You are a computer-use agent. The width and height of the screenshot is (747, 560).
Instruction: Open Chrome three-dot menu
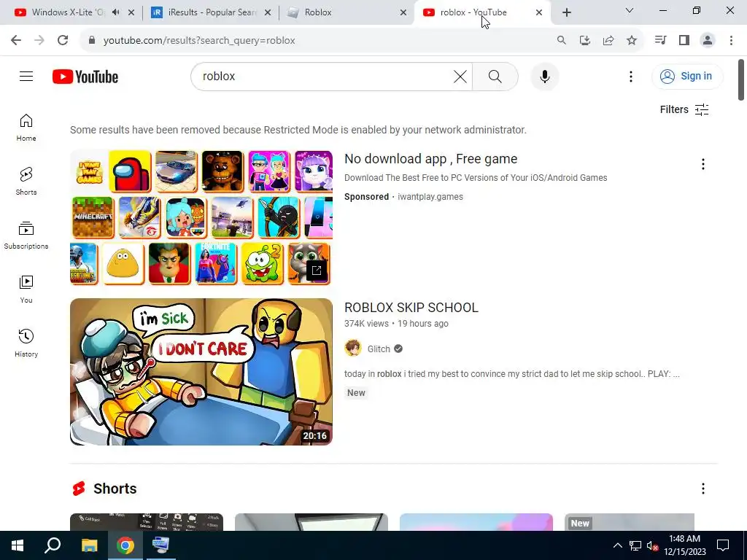pyautogui.click(x=731, y=41)
